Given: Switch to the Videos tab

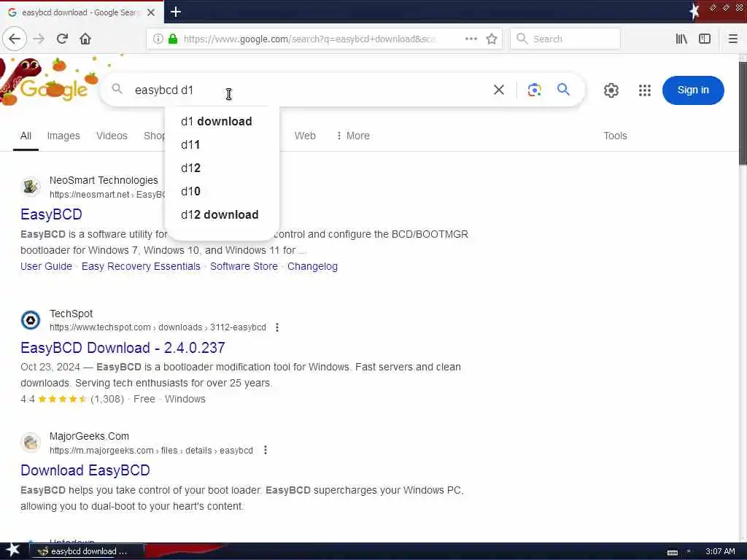Looking at the screenshot, I should tap(112, 136).
